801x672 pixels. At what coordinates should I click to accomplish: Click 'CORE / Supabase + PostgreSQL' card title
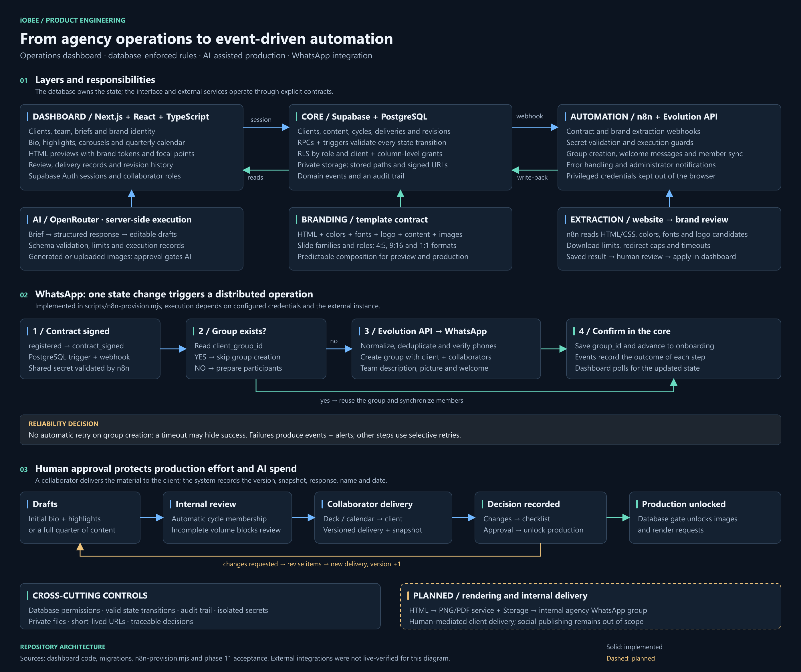pos(364,117)
